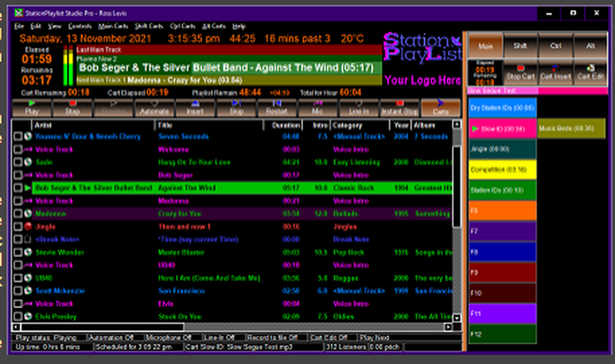Click the Cart Insert button
Viewport: 615px width, 364px height.
point(555,73)
